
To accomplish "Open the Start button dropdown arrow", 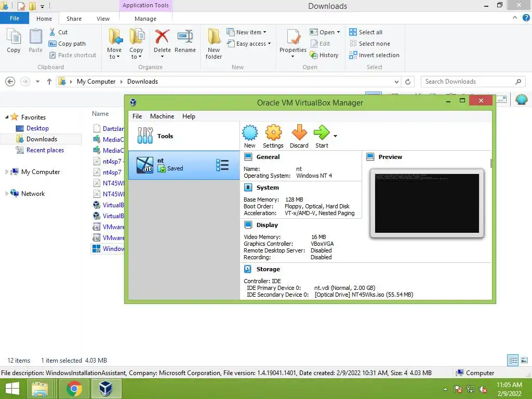I will pos(335,136).
